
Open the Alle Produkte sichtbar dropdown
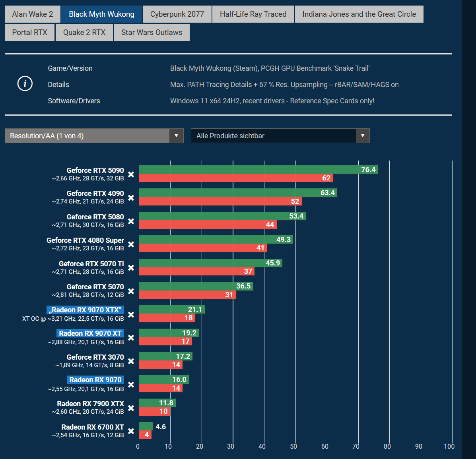(280, 136)
